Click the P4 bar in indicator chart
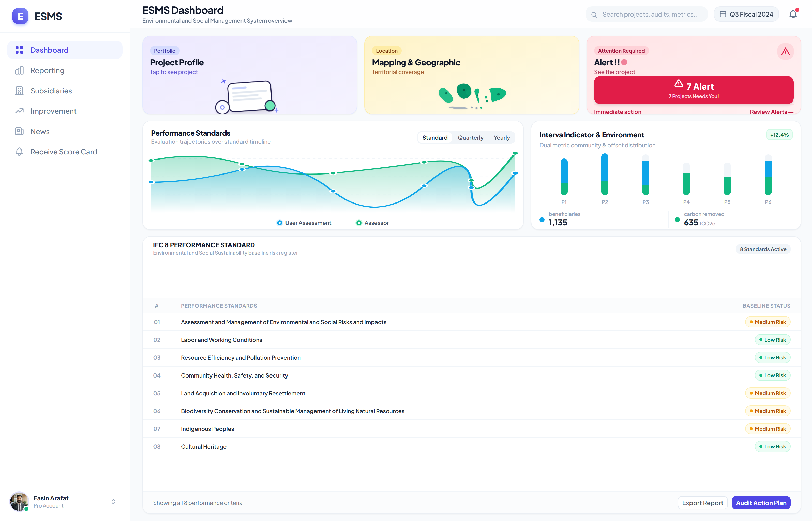Viewport: 812px width, 521px height. (x=686, y=179)
